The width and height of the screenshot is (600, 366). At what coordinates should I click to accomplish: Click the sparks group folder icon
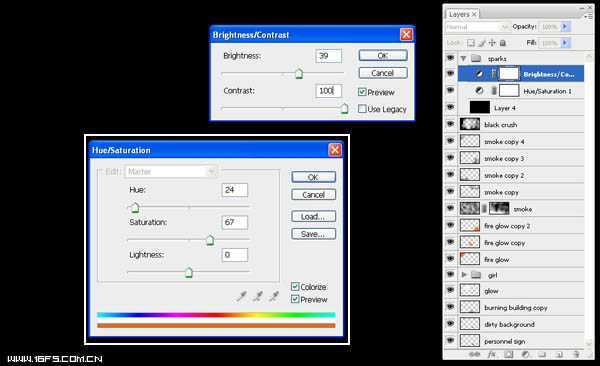(x=476, y=58)
